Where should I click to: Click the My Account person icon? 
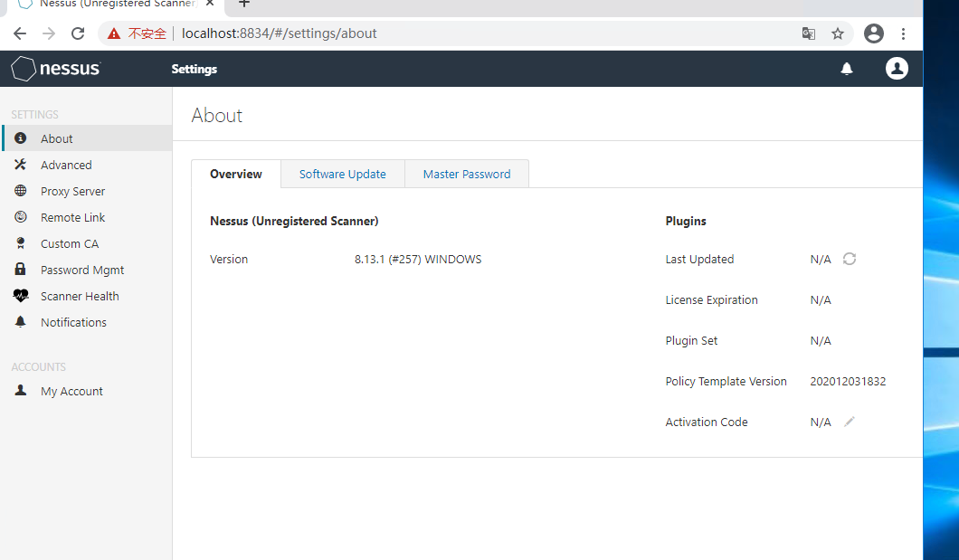pyautogui.click(x=20, y=390)
